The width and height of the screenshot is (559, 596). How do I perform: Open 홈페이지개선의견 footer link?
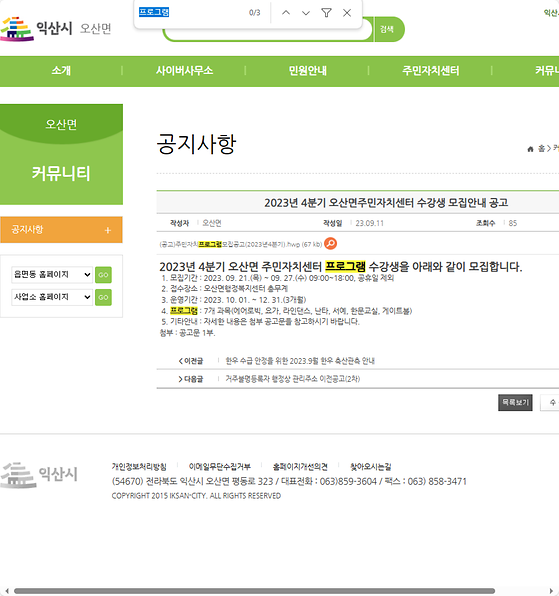300,466
